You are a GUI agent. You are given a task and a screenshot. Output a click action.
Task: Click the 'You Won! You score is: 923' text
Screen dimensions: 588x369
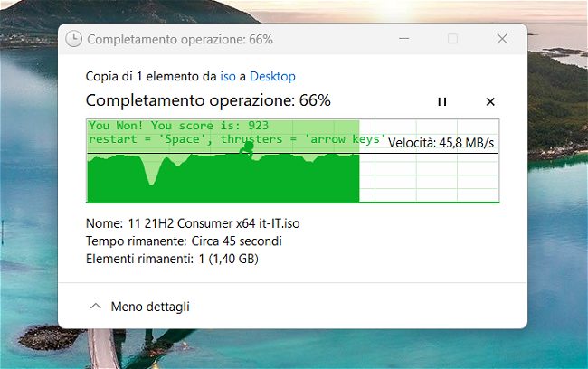pyautogui.click(x=178, y=125)
